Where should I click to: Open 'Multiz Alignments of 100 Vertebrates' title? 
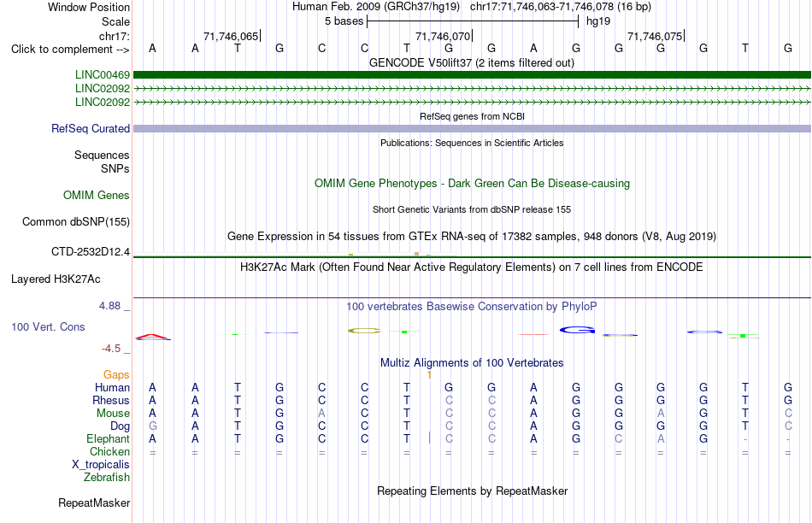(x=472, y=363)
